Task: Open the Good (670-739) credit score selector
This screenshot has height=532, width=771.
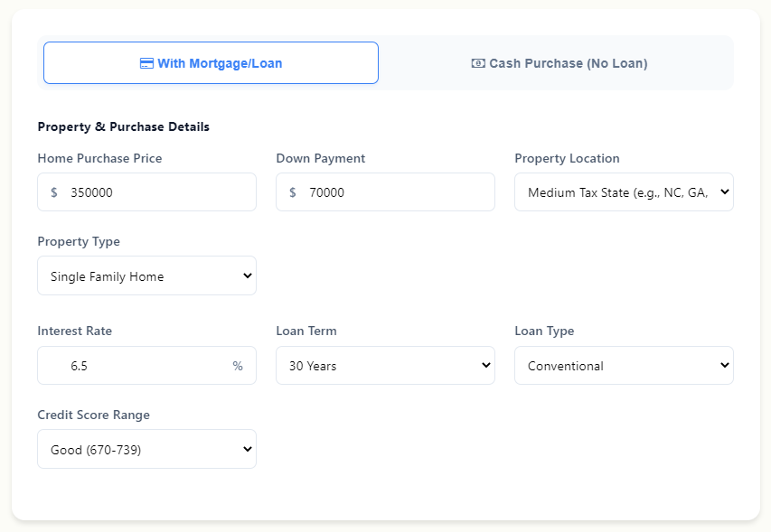Action: (x=146, y=449)
